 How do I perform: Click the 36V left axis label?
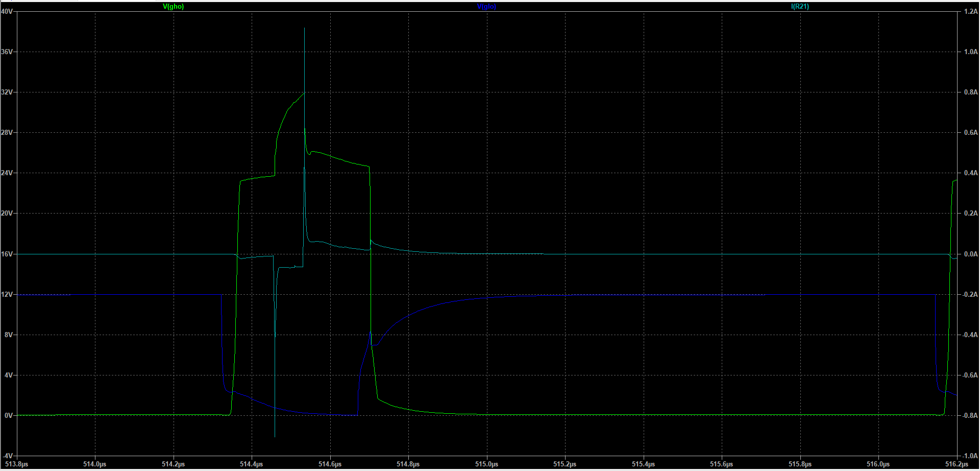tap(7, 52)
